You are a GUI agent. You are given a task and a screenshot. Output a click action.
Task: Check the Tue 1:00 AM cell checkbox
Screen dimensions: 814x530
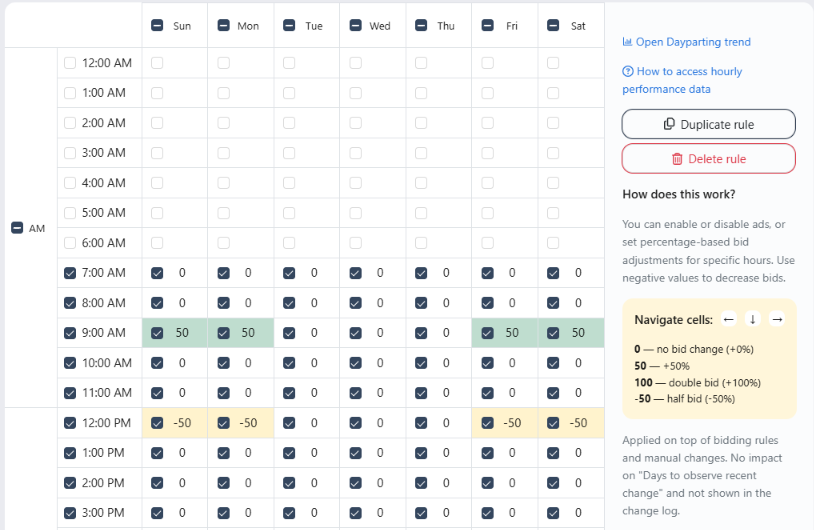point(289,93)
